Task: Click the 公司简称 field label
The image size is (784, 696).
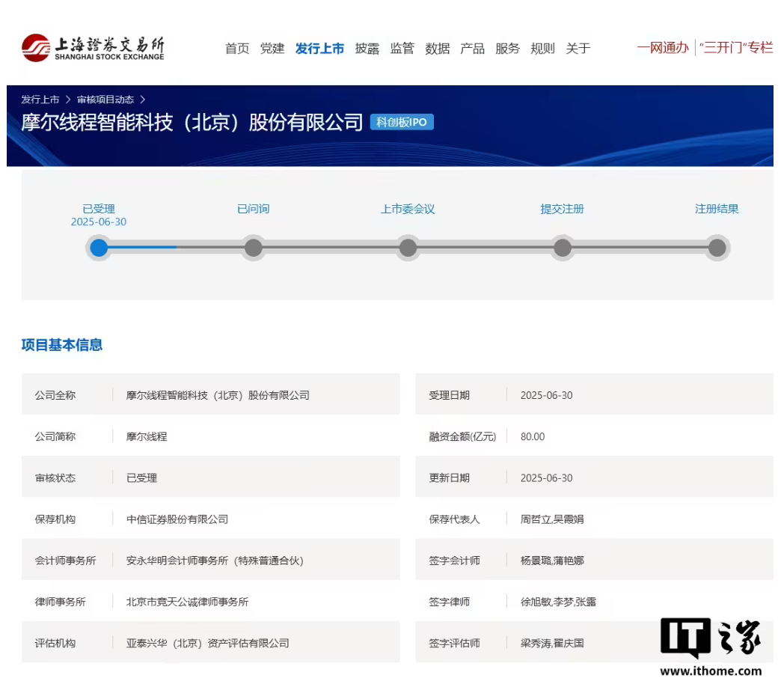Action: (55, 436)
